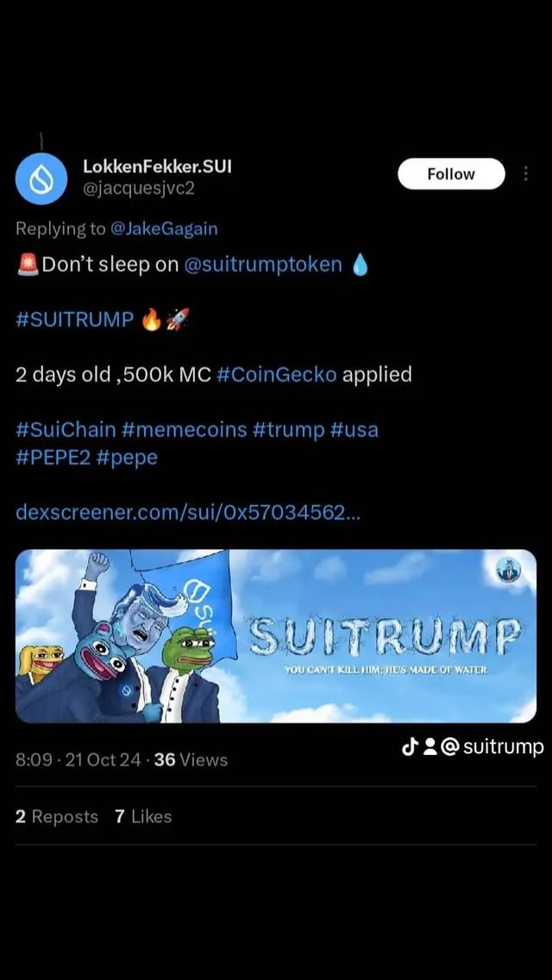Image resolution: width=552 pixels, height=980 pixels.
Task: Open the @suitrumptoken mention
Action: click(x=263, y=265)
